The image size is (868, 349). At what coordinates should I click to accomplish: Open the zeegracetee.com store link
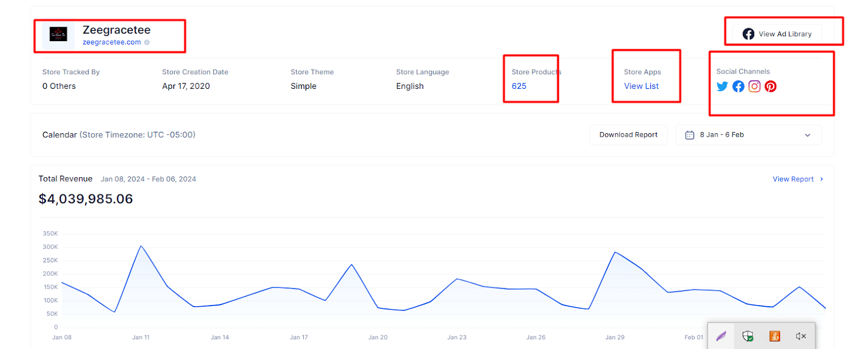[112, 42]
